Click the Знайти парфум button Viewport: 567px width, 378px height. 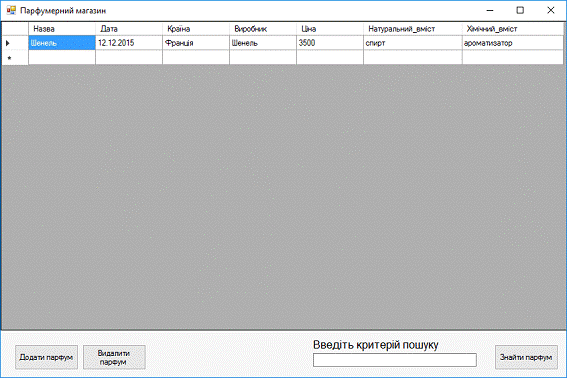pyautogui.click(x=526, y=357)
